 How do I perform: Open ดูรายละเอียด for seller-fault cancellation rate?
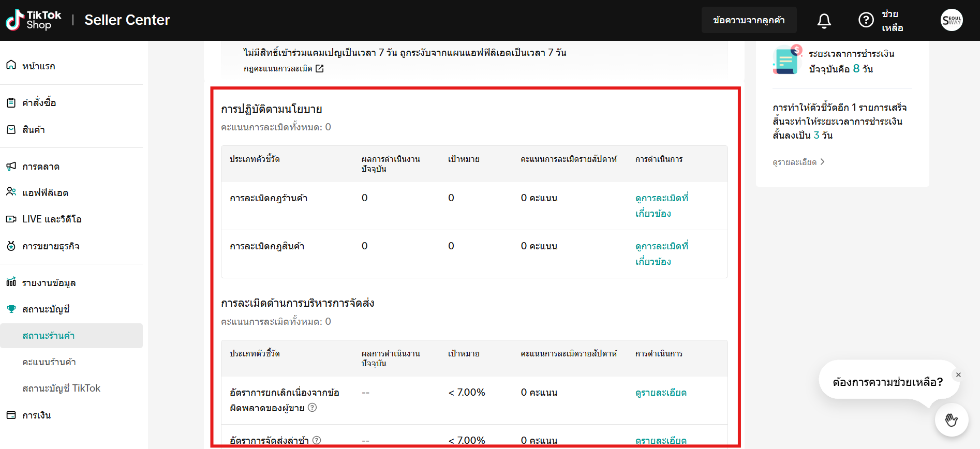660,393
